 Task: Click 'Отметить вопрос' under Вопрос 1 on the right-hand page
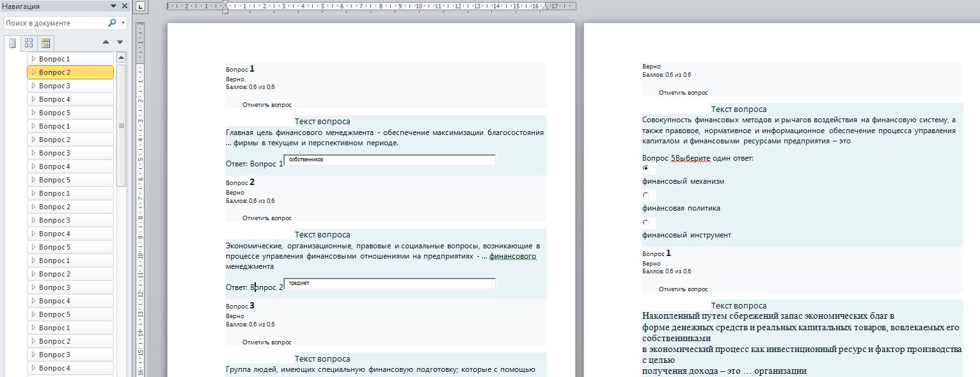tap(683, 289)
